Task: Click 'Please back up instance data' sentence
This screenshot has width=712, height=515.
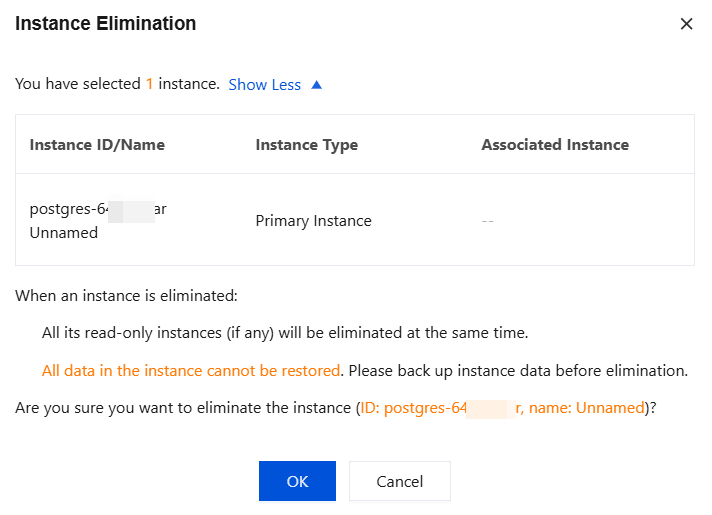Action: tap(518, 371)
